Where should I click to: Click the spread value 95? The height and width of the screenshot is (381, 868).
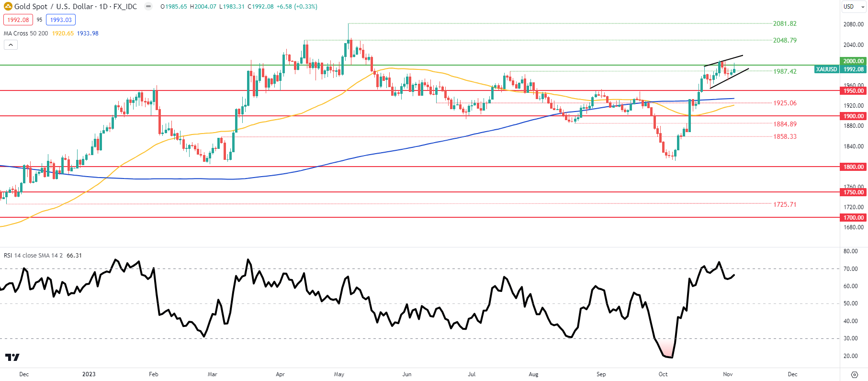coord(39,20)
